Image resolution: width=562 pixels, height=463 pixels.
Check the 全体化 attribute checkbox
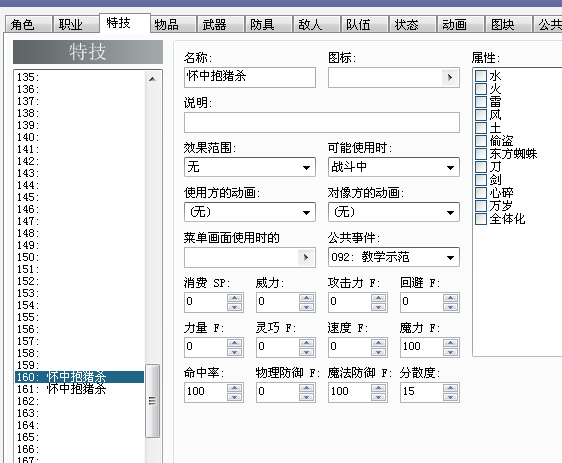point(481,219)
